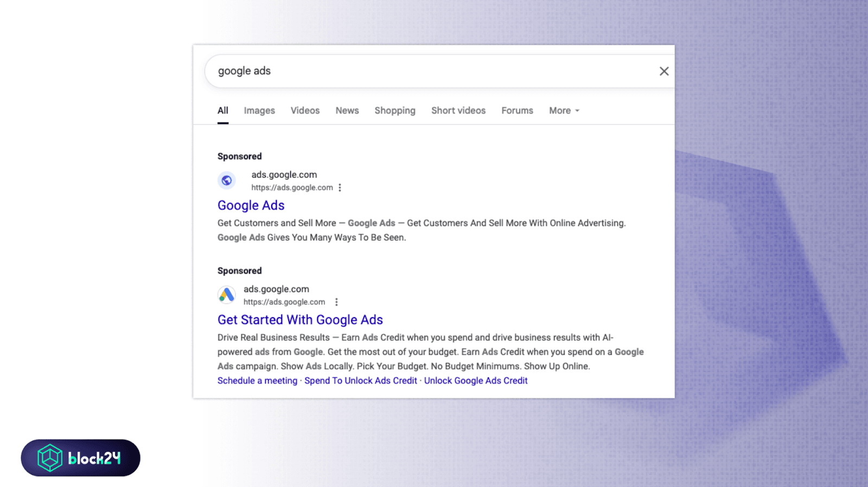Click the first Sponsored label
The height and width of the screenshot is (487, 868).
[240, 156]
